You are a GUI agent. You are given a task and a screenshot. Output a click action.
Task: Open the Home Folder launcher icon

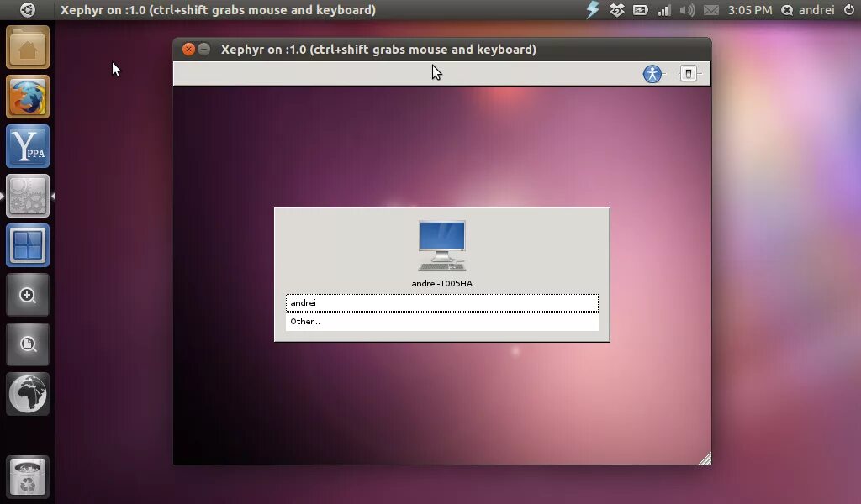[x=28, y=47]
